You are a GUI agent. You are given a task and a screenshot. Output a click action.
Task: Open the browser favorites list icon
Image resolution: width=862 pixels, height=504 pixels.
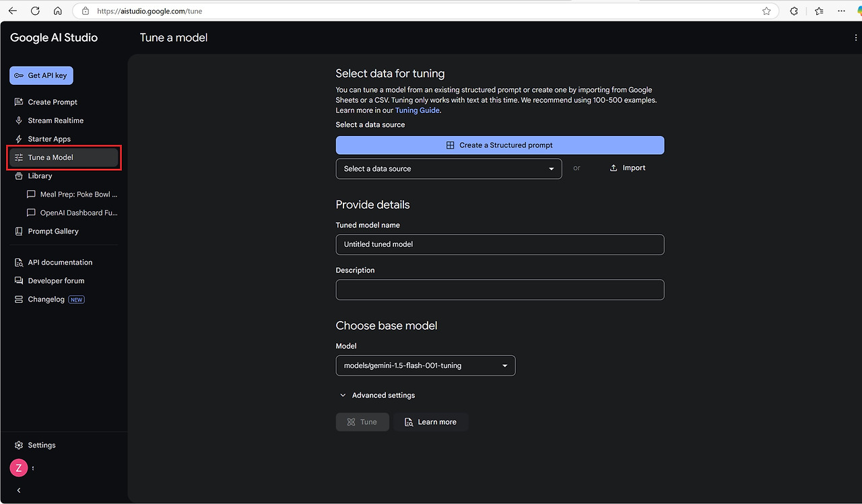(819, 11)
